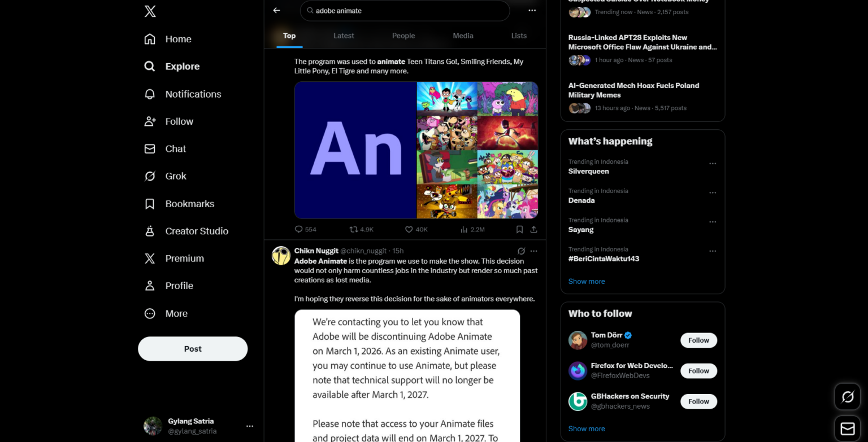Go back with the arrow icon
The width and height of the screenshot is (868, 442).
coord(276,10)
